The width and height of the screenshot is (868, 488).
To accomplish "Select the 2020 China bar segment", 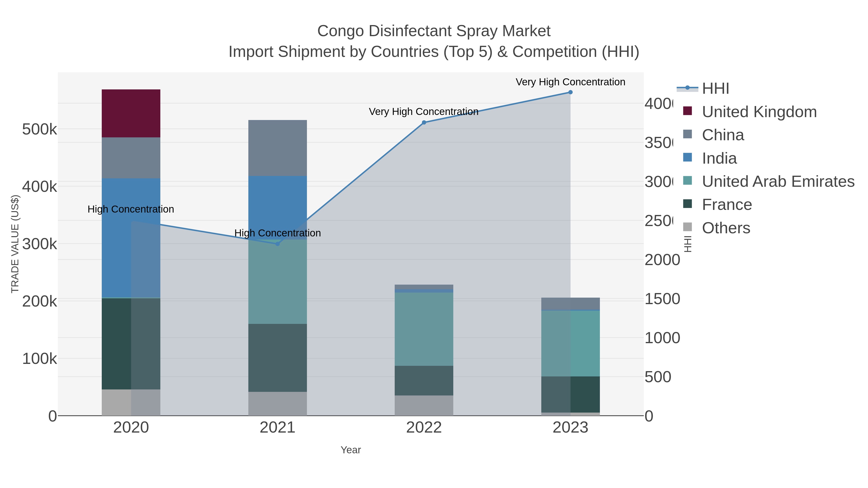I will pyautogui.click(x=131, y=158).
